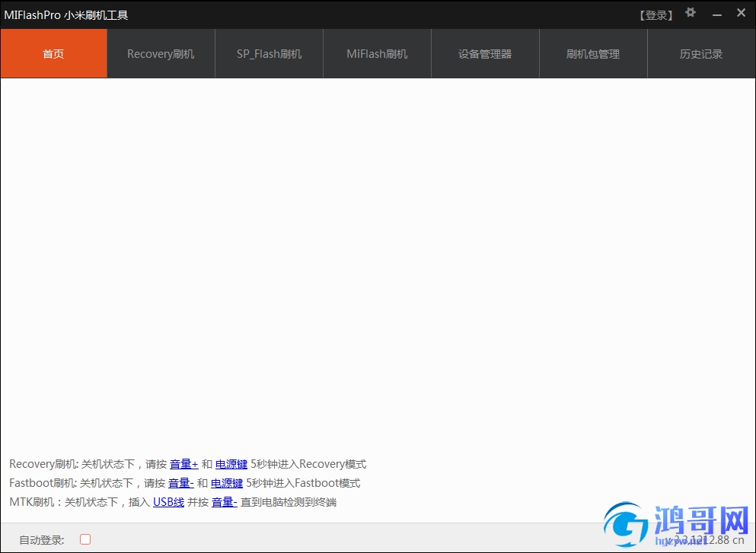
Task: Open the 设备管理器 tab
Action: point(485,53)
